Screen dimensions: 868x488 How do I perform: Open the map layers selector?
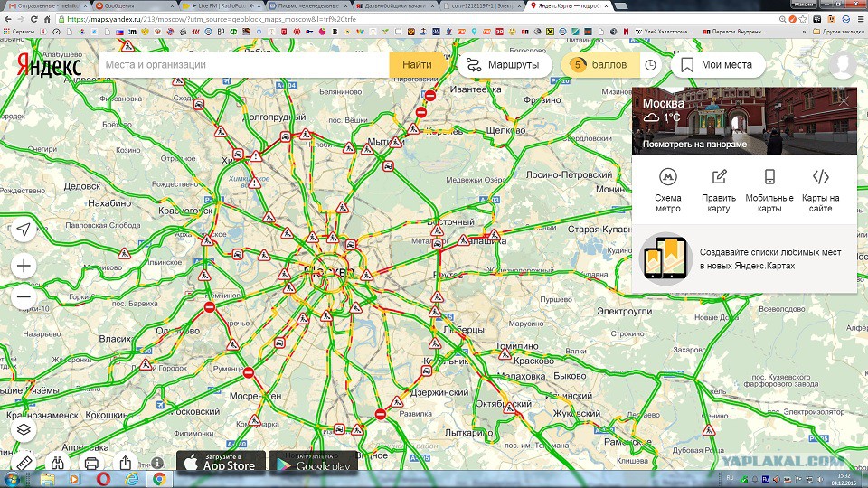[24, 429]
